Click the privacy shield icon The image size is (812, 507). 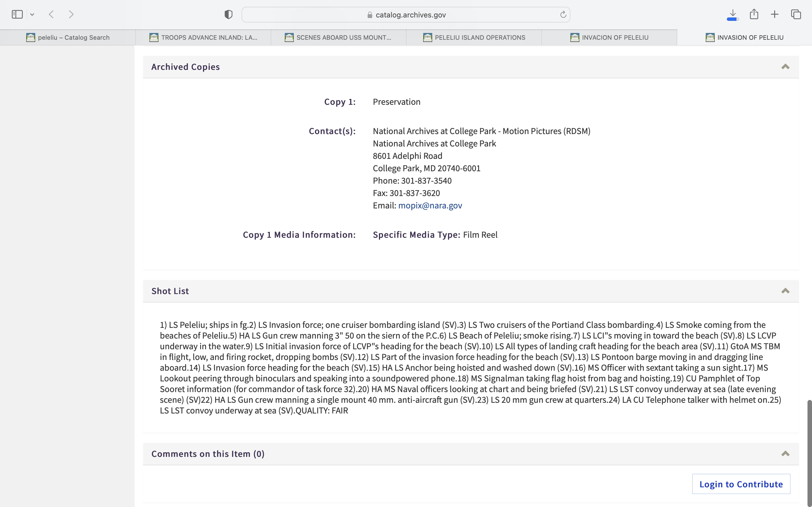point(228,14)
